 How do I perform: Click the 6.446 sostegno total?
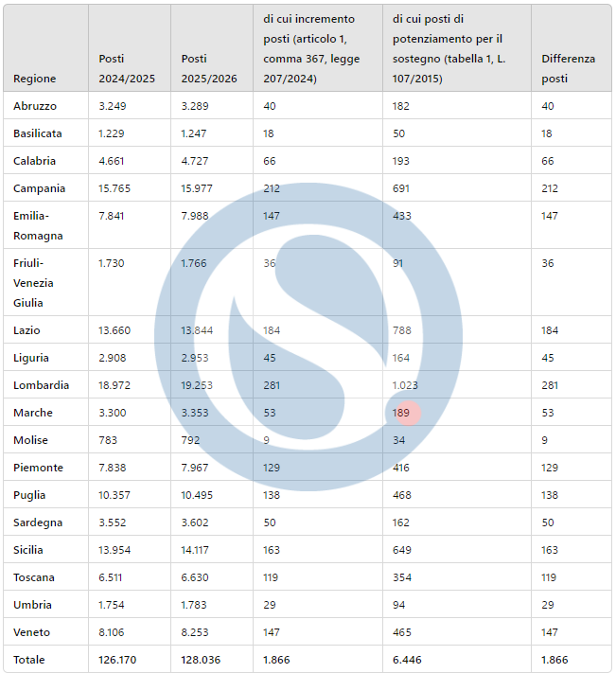408,660
